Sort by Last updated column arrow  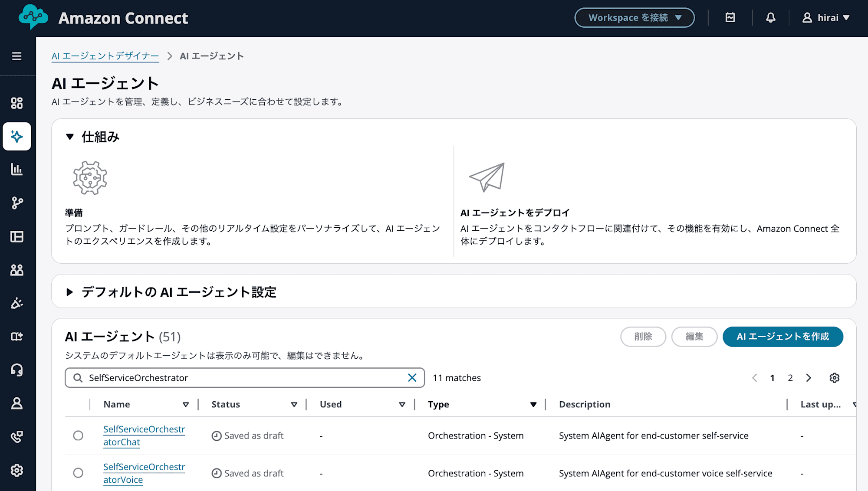pyautogui.click(x=854, y=405)
